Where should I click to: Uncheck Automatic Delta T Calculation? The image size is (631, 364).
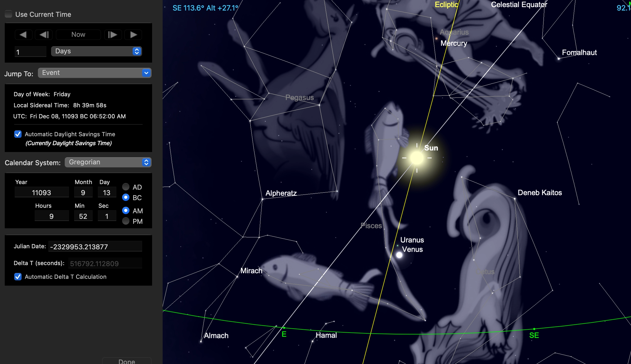(18, 277)
